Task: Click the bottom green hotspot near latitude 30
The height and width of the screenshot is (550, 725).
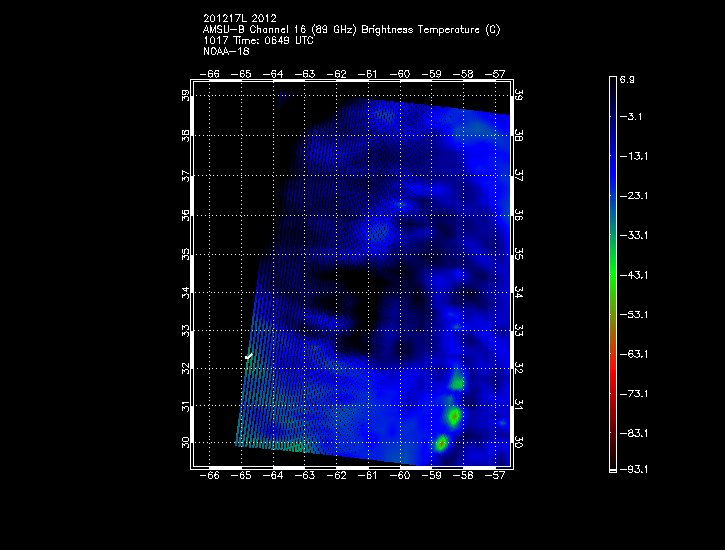Action: pyautogui.click(x=441, y=443)
